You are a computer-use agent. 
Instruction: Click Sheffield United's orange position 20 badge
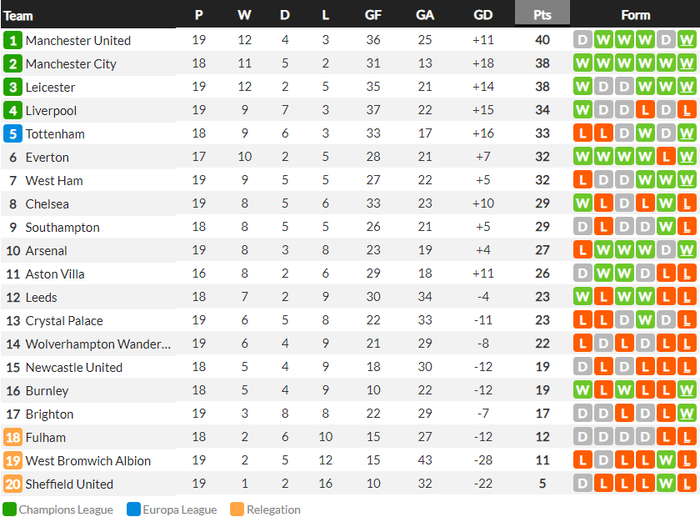(13, 484)
